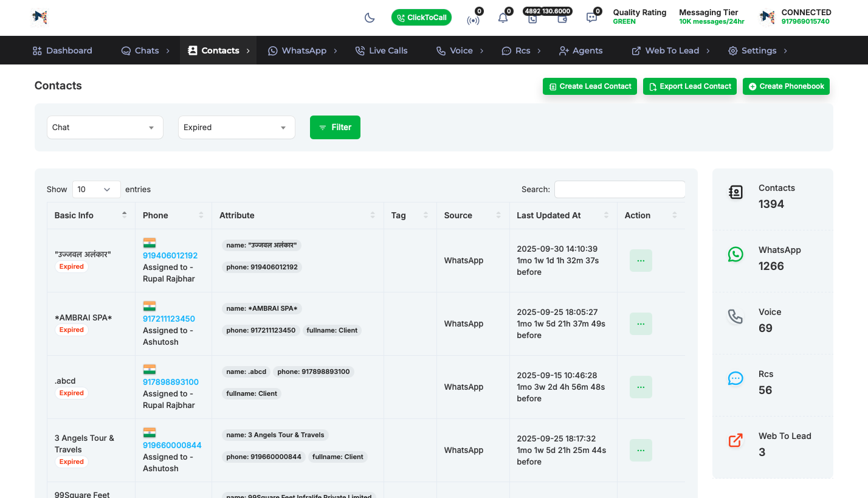Image resolution: width=868 pixels, height=498 pixels.
Task: Apply filters using the green Filter button
Action: (335, 127)
